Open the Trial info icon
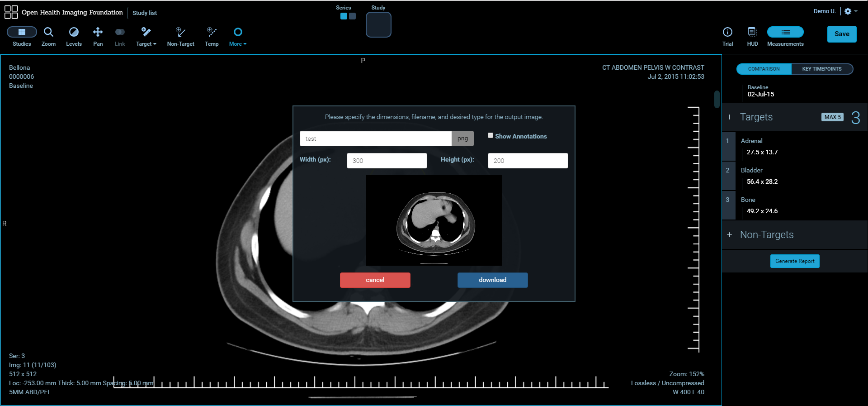 click(x=727, y=32)
